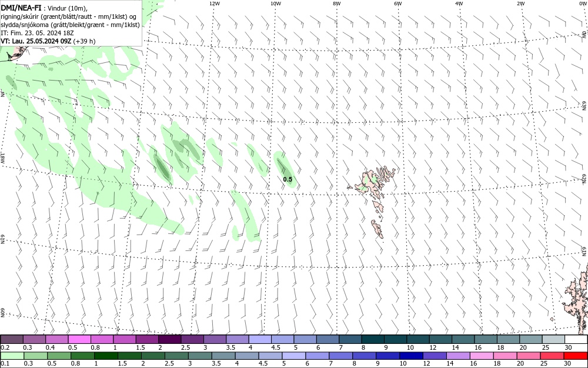The image size is (588, 368).
Task: Click the 6W longitude label
Action: (398, 4)
